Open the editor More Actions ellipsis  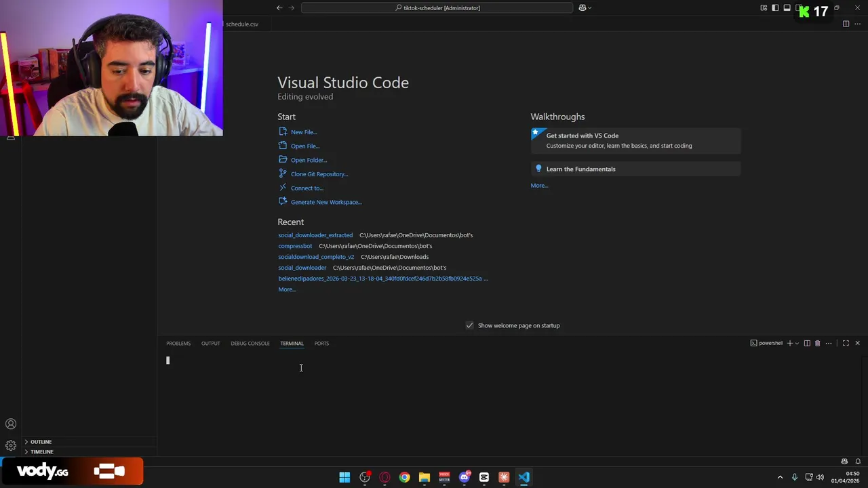(857, 24)
